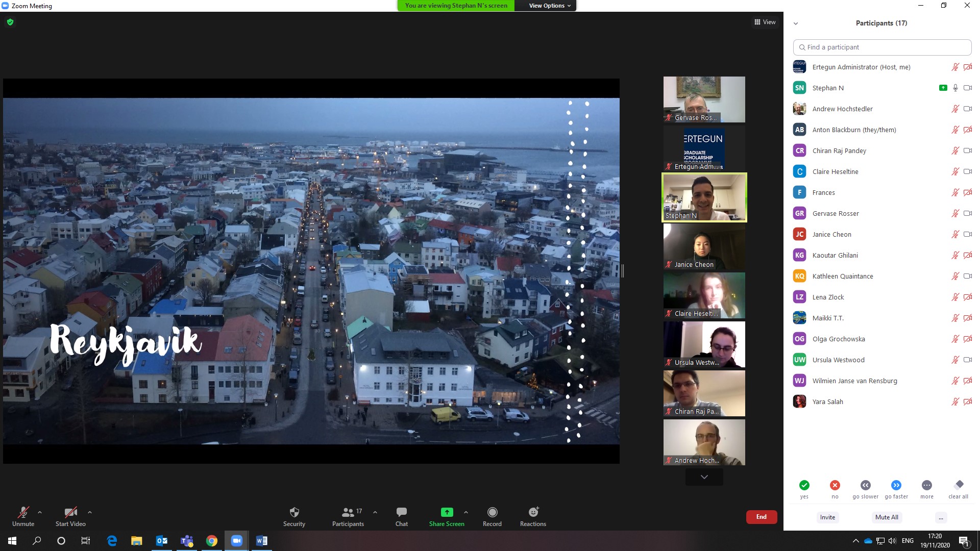
Task: Open the Reactions menu
Action: 533,512
